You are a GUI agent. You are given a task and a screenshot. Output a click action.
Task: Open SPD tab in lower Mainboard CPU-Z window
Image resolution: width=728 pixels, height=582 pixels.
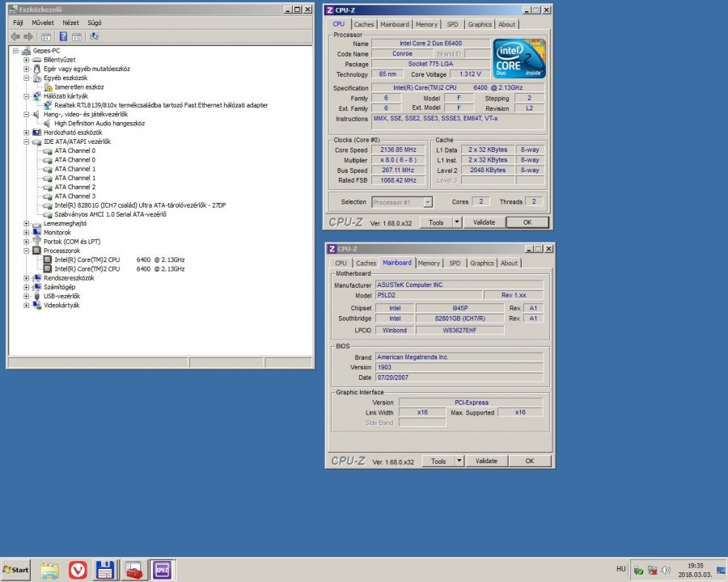click(x=455, y=263)
